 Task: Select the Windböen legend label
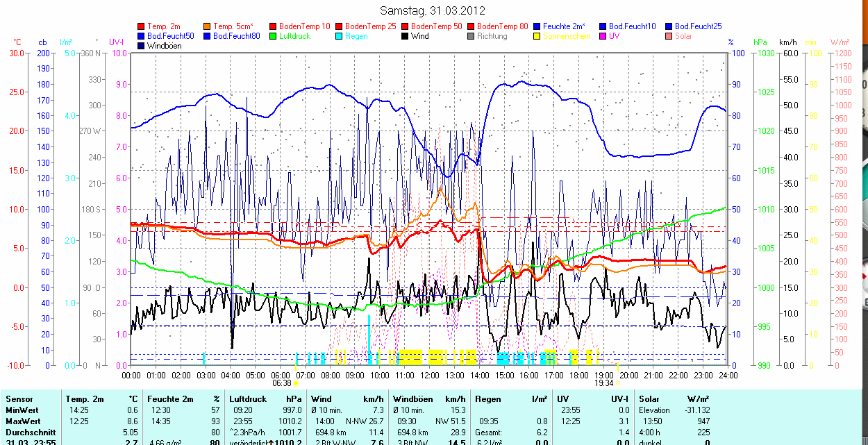tap(164, 46)
